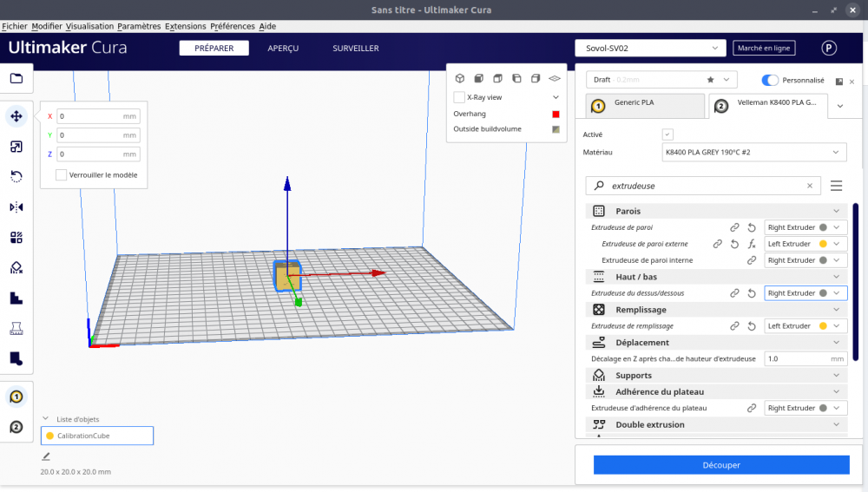This screenshot has width=868, height=492.
Task: Select extruder 2 button in toolbar
Action: (16, 427)
